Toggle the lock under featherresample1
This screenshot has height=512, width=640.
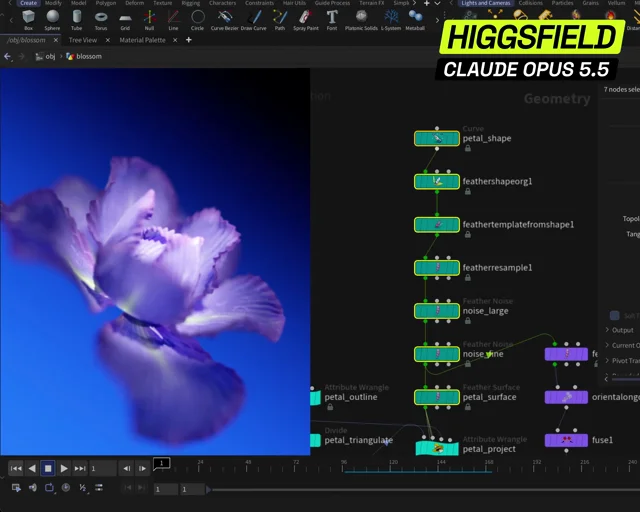(x=468, y=278)
